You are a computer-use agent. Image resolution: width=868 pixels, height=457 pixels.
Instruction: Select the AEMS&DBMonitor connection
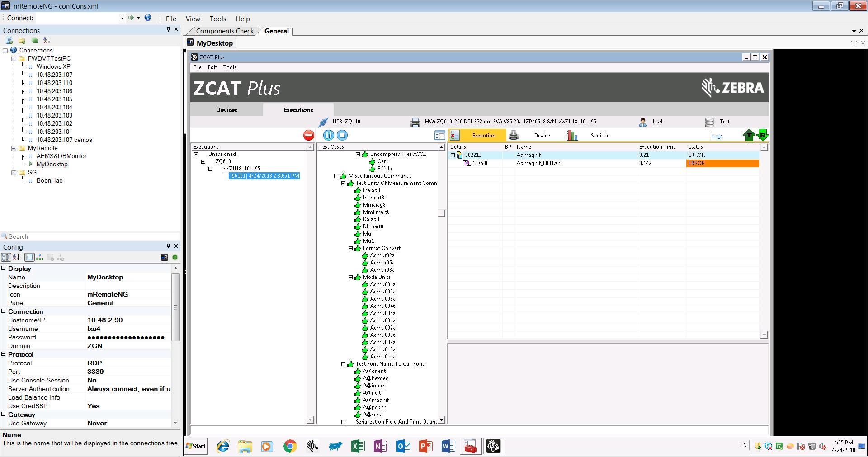(61, 156)
